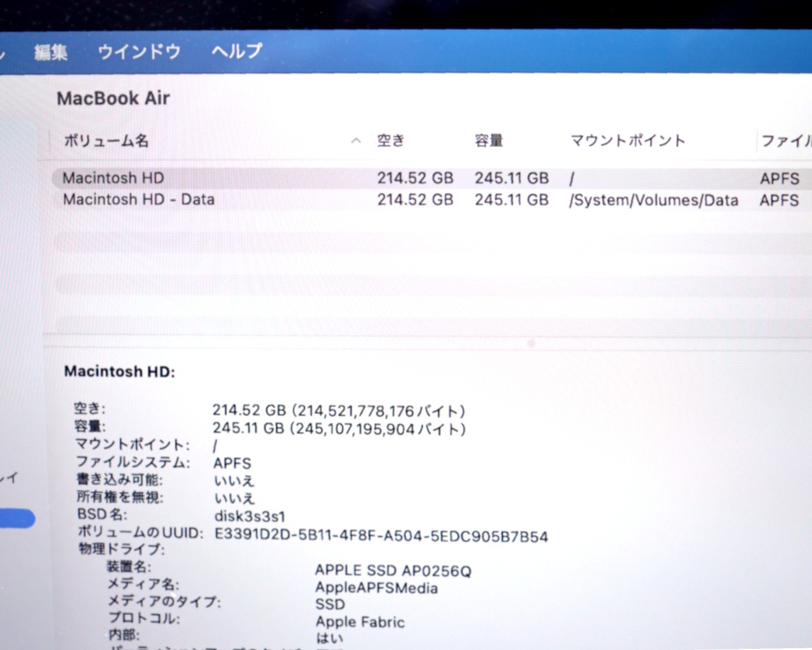Click the BSD name disk3s3s1
This screenshot has width=812, height=650.
[249, 517]
